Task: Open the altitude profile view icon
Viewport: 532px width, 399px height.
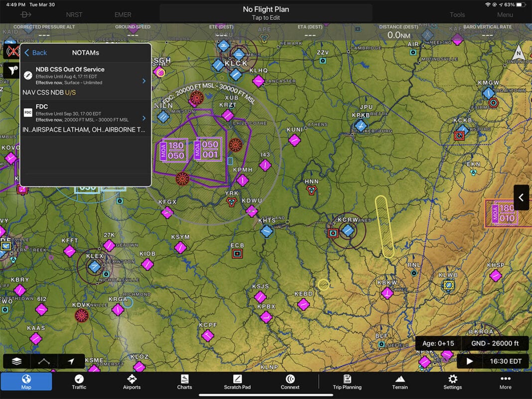Action: 44,361
